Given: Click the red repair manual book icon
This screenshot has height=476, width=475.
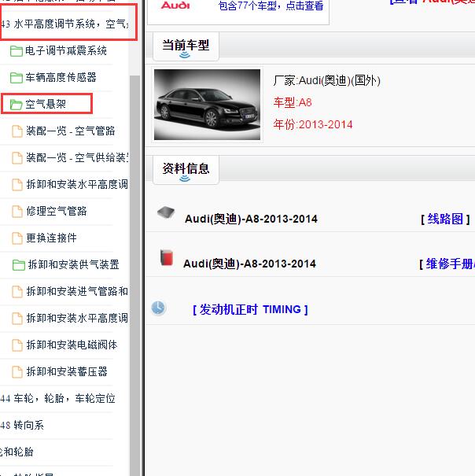Looking at the screenshot, I should [166, 257].
